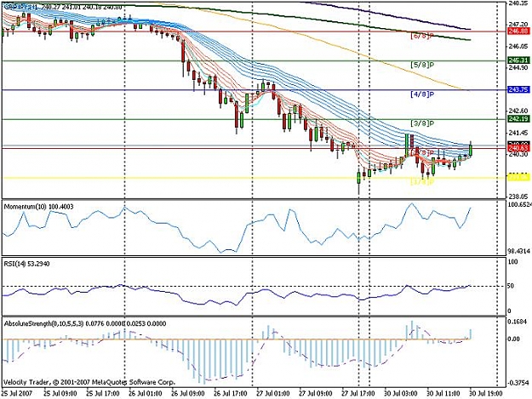Select the red 240.63 price level tag
The height and width of the screenshot is (399, 532).
coord(518,148)
